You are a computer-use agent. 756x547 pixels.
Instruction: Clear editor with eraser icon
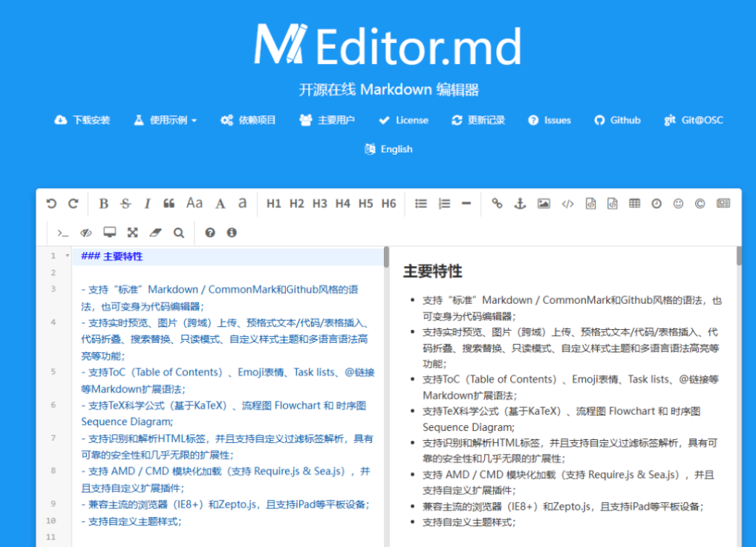[x=155, y=233]
